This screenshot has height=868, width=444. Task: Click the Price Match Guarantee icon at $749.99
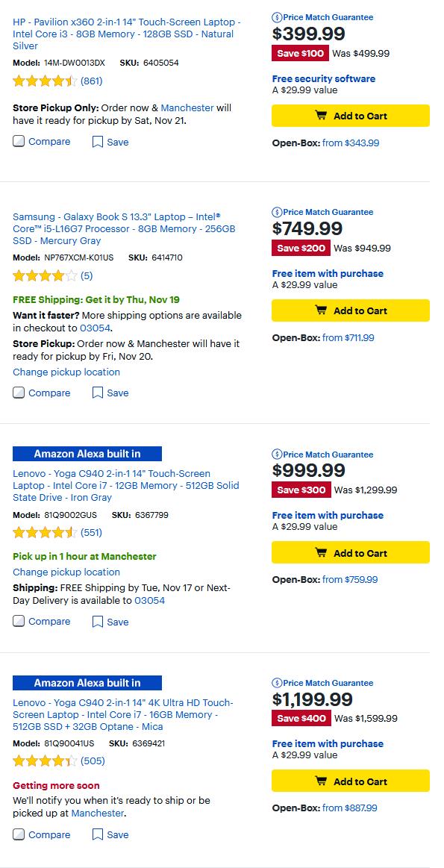point(277,212)
